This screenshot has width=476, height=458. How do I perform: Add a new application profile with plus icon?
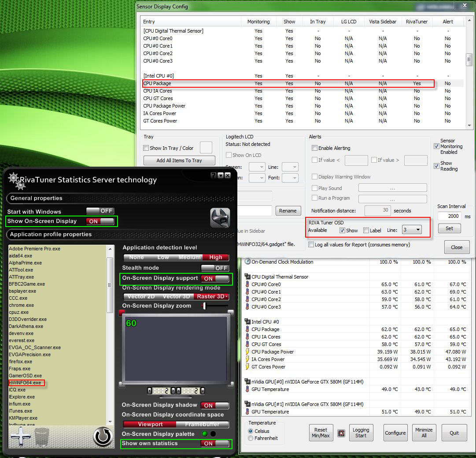click(x=20, y=436)
